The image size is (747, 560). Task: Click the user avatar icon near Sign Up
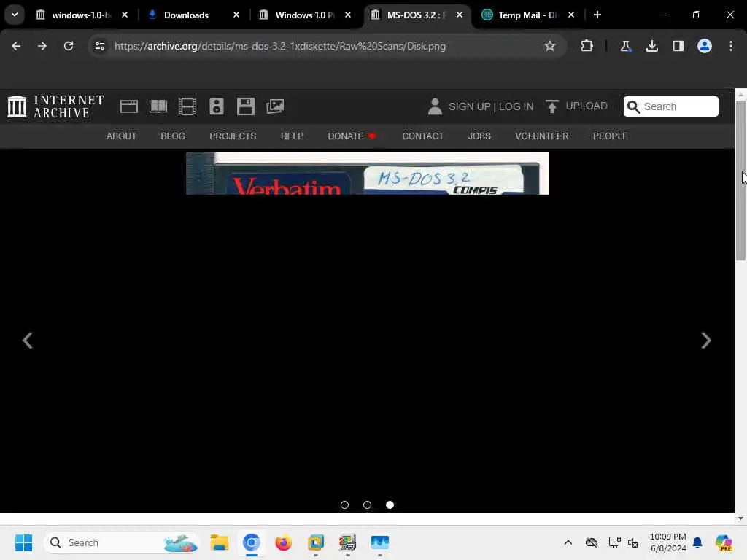click(435, 106)
